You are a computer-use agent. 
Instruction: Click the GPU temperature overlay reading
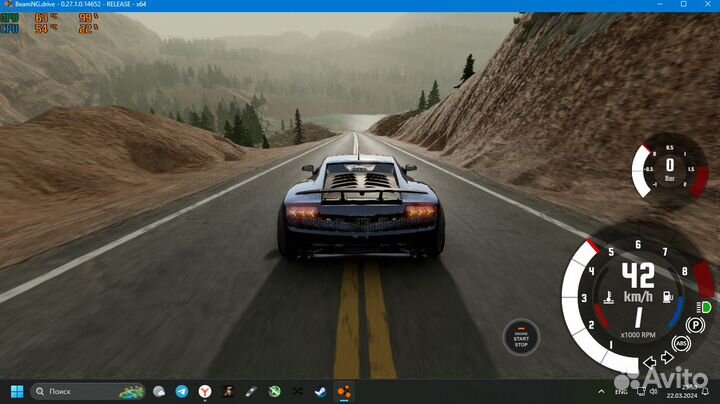point(46,18)
